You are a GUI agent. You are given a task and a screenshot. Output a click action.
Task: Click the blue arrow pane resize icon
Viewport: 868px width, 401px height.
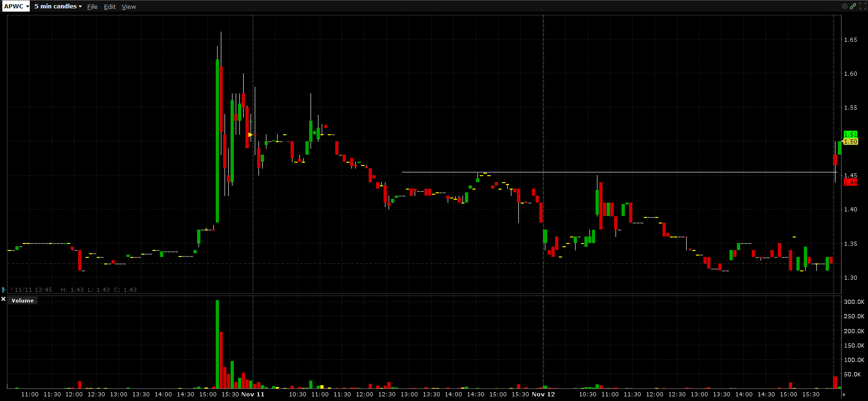pyautogui.click(x=3, y=289)
